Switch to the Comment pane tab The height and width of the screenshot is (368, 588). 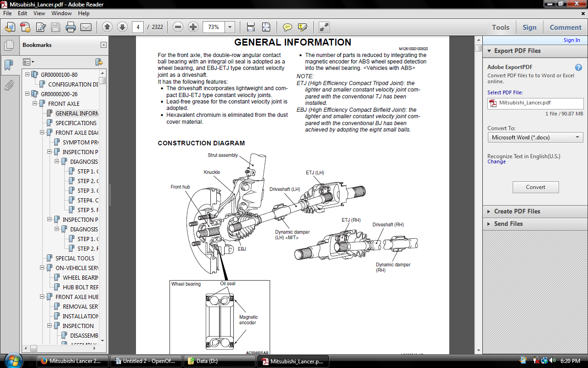tap(565, 27)
